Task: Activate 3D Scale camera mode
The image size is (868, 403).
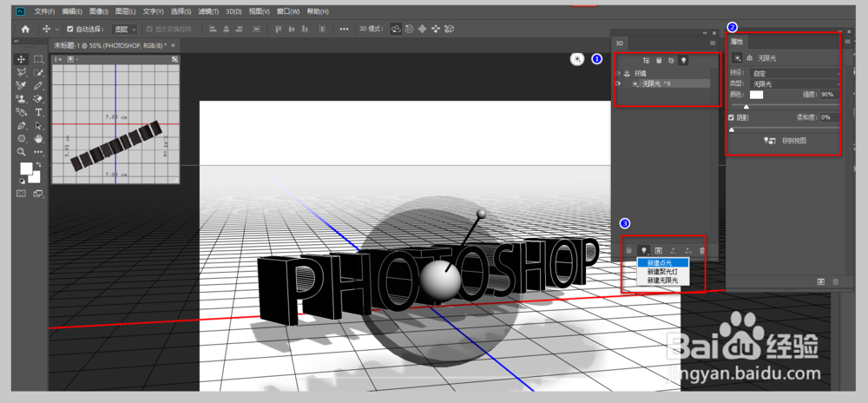Action: pos(450,29)
